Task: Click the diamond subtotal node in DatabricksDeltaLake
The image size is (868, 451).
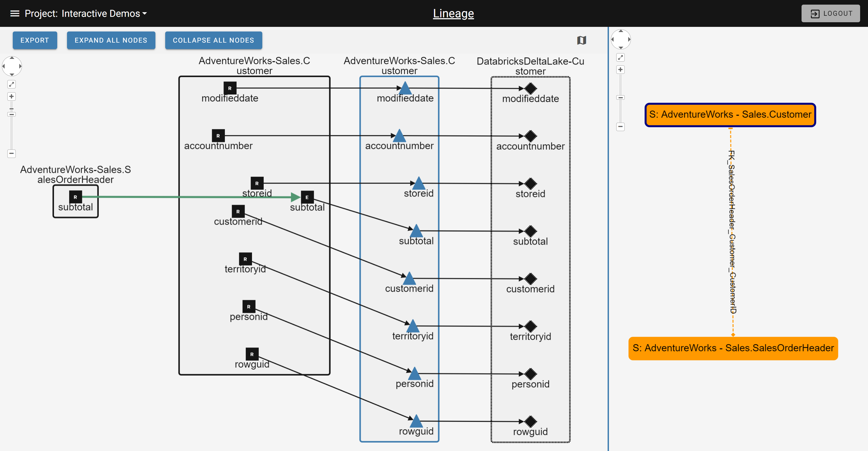Action: (530, 231)
